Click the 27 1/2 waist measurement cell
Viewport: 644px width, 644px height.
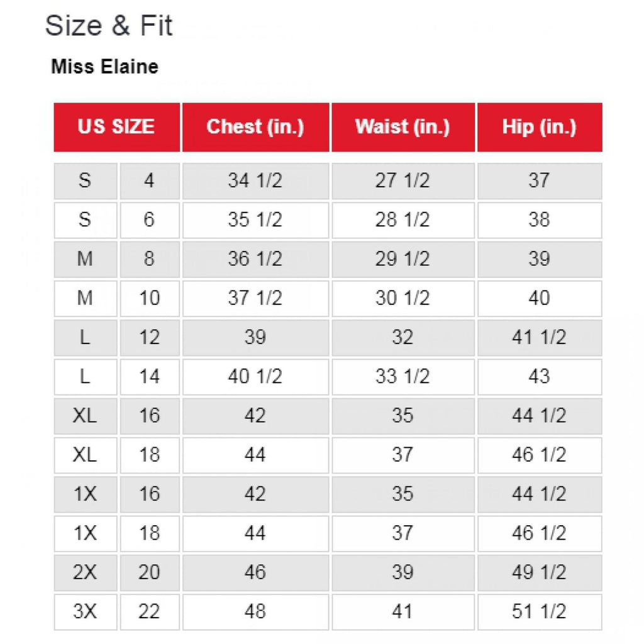pyautogui.click(x=402, y=181)
